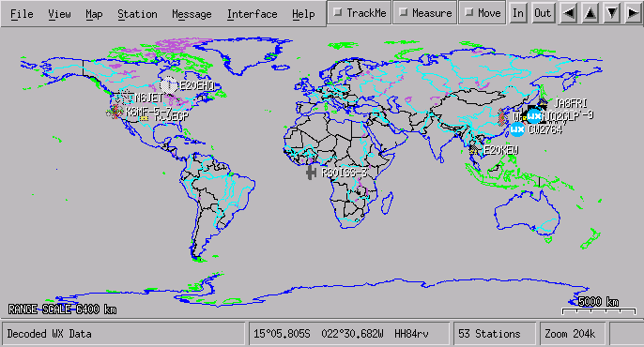Image resolution: width=644 pixels, height=347 pixels.
Task: Click the RANGE SCALE 6400 km text
Action: [x=62, y=309]
